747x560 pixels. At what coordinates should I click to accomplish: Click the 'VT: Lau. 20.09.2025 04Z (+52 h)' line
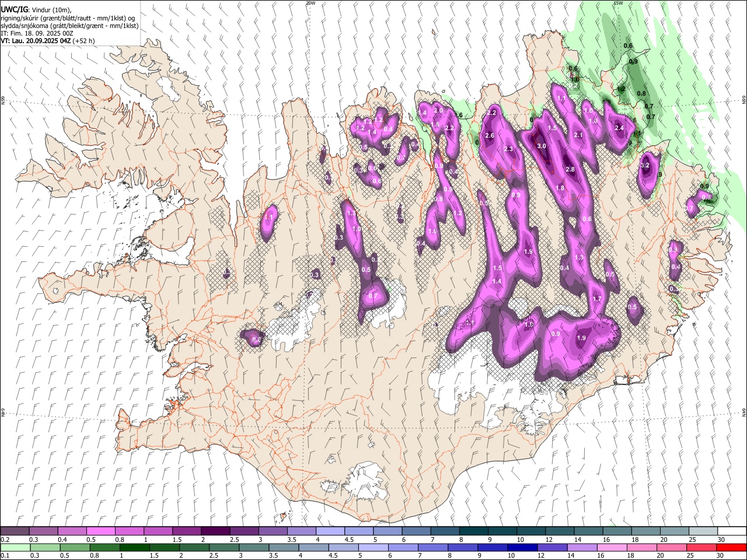click(x=48, y=41)
